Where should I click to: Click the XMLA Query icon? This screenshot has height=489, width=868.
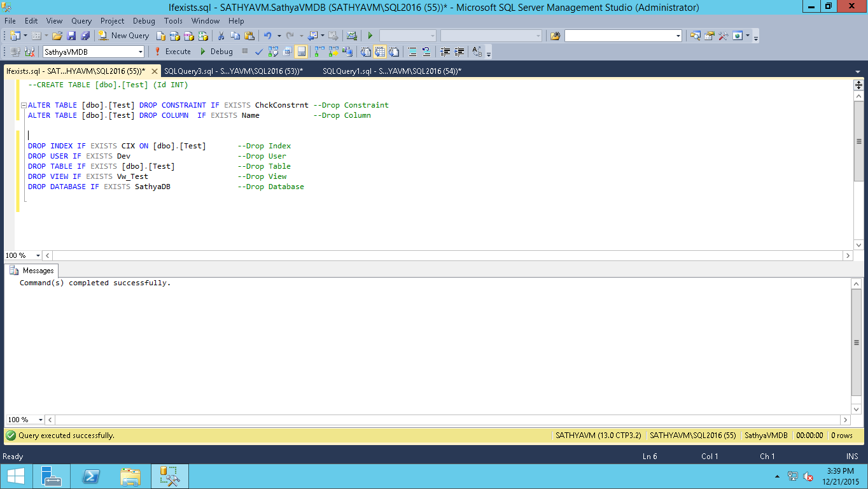(202, 36)
